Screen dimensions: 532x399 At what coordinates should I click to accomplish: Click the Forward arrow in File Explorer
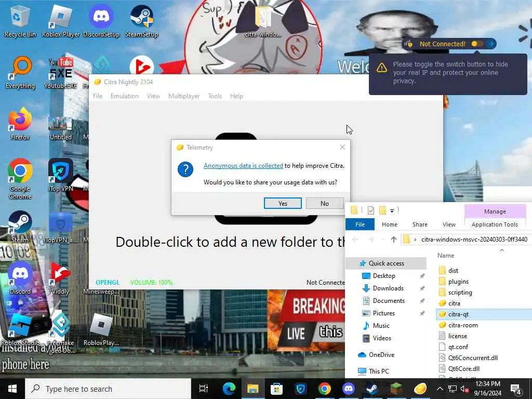coord(370,240)
